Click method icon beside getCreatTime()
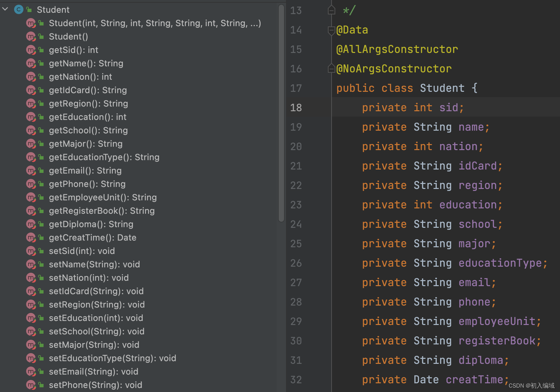560x392 pixels. coord(31,238)
